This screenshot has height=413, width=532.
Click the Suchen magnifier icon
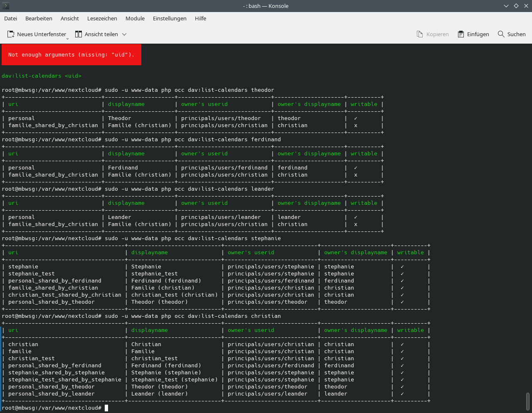click(501, 34)
